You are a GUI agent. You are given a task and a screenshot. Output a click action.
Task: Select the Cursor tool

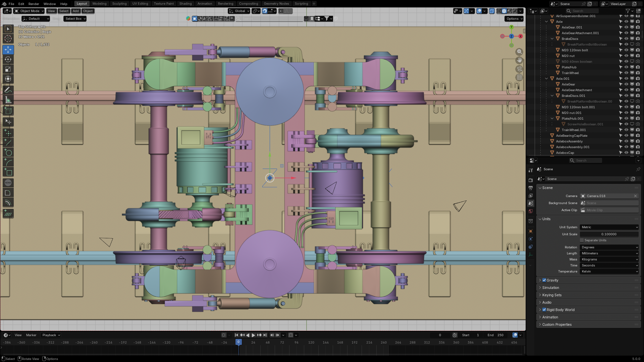(x=8, y=39)
